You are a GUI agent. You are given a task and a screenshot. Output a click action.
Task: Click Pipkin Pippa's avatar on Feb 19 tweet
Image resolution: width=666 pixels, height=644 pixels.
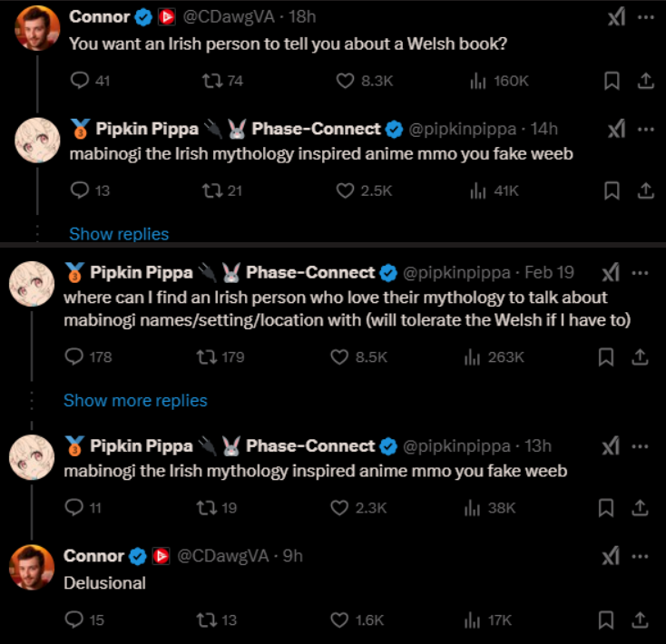(x=34, y=286)
